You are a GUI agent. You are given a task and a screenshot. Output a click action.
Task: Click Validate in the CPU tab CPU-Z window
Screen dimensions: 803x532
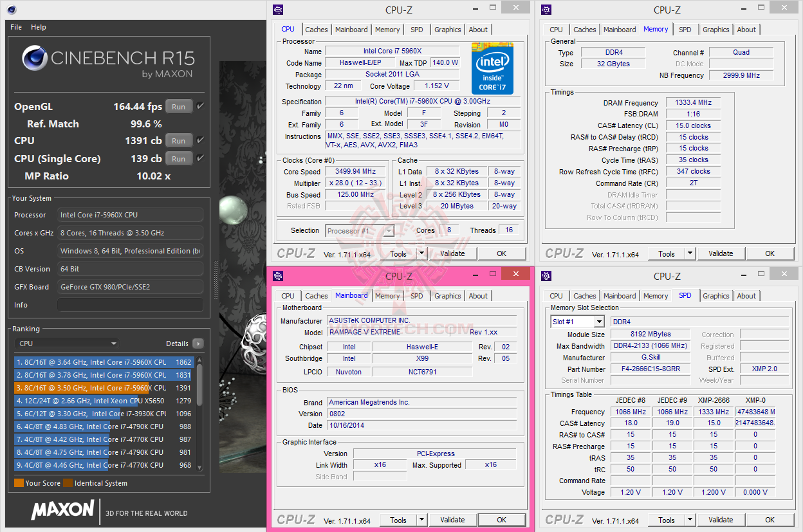pyautogui.click(x=452, y=253)
